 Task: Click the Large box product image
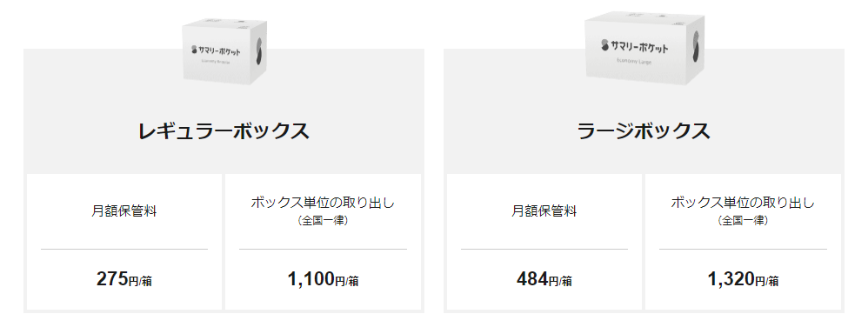[644, 49]
